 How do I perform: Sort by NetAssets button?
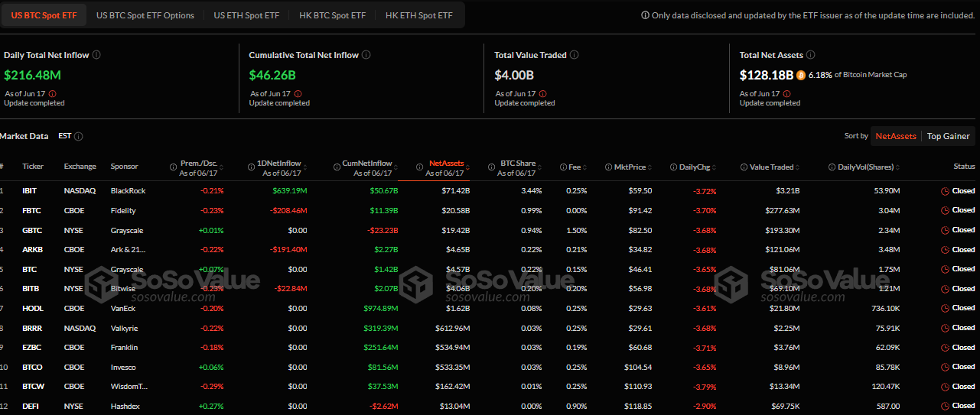click(896, 136)
